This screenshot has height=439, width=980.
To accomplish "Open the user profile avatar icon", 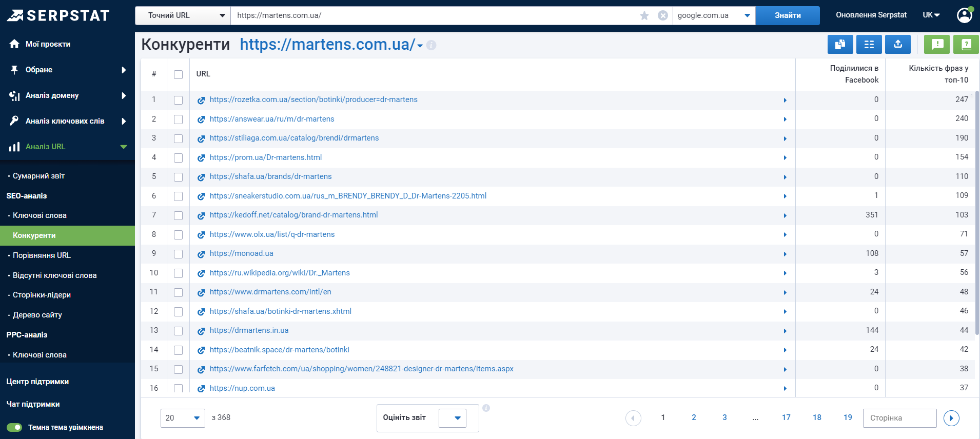I will pyautogui.click(x=965, y=15).
